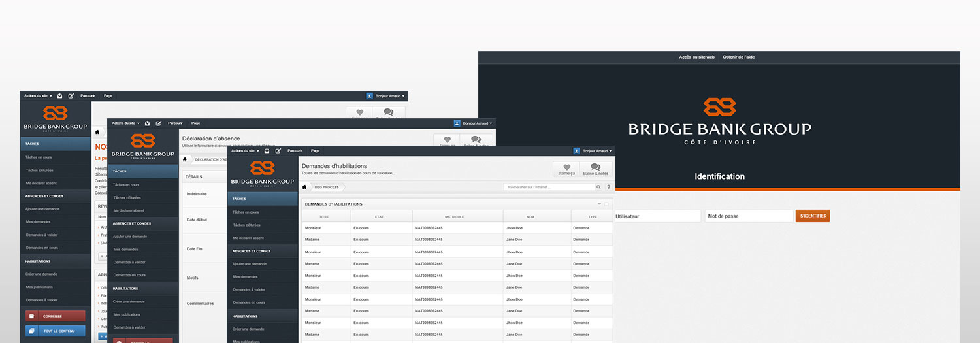
Task: Focus the Mot de passe input field
Action: tap(749, 216)
